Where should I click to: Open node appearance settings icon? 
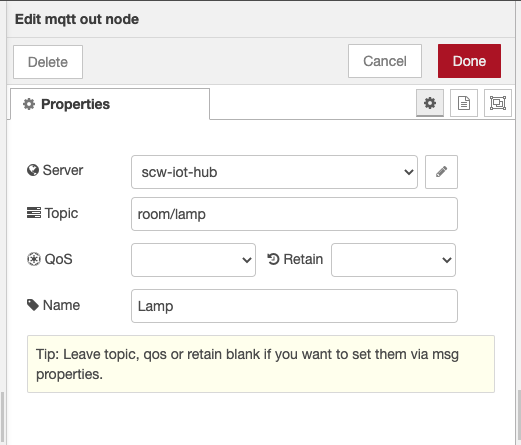(498, 103)
